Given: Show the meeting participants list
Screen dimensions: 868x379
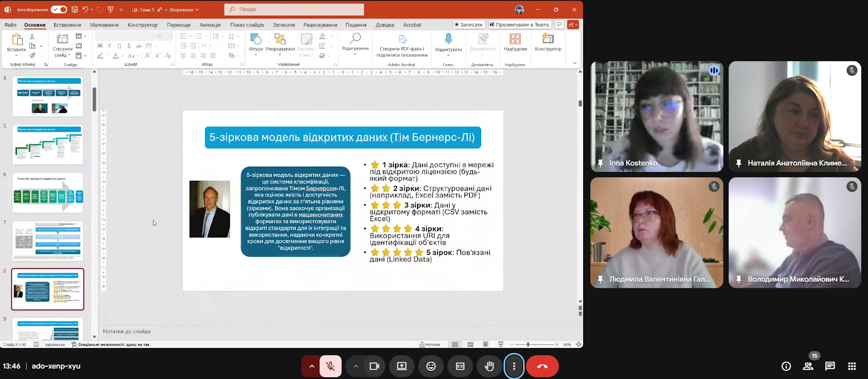Looking at the screenshot, I should point(808,366).
